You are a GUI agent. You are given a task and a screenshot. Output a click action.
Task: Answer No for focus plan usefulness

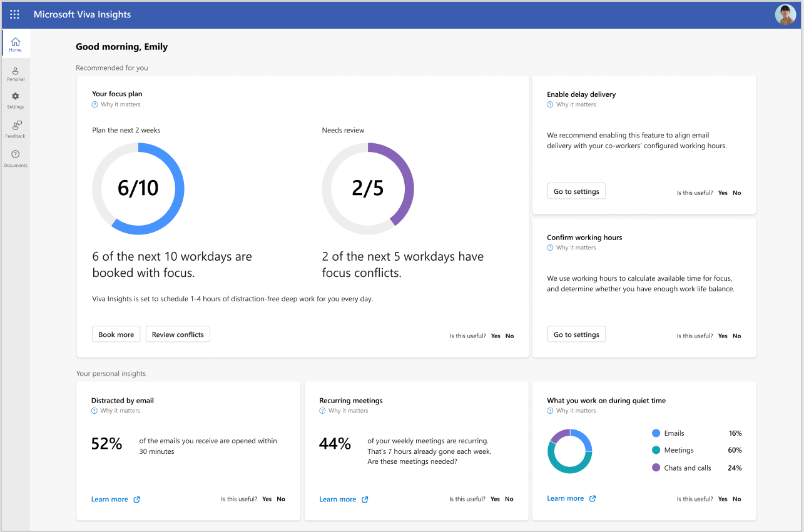click(x=509, y=336)
